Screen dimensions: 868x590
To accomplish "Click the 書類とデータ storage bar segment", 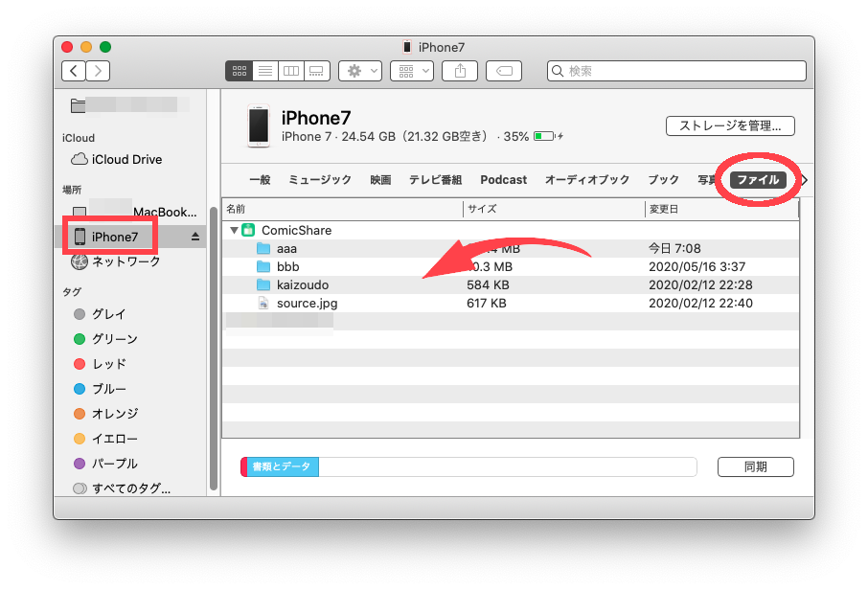I will [x=283, y=466].
